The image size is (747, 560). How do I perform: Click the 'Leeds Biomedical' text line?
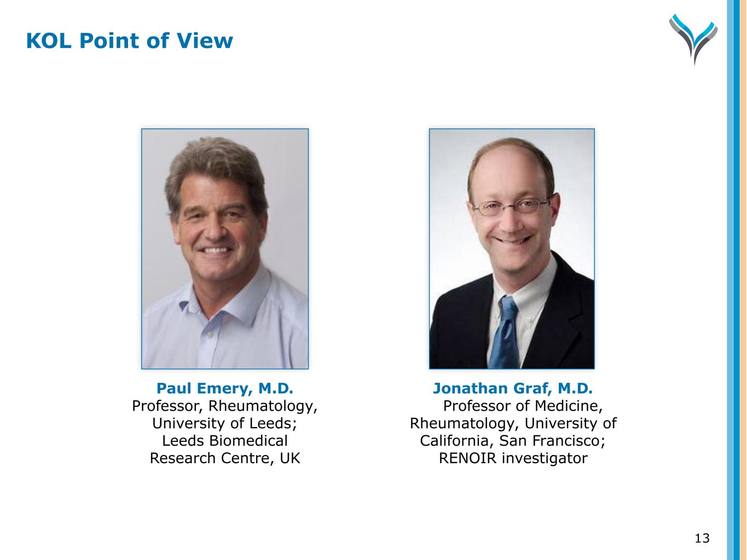225,441
